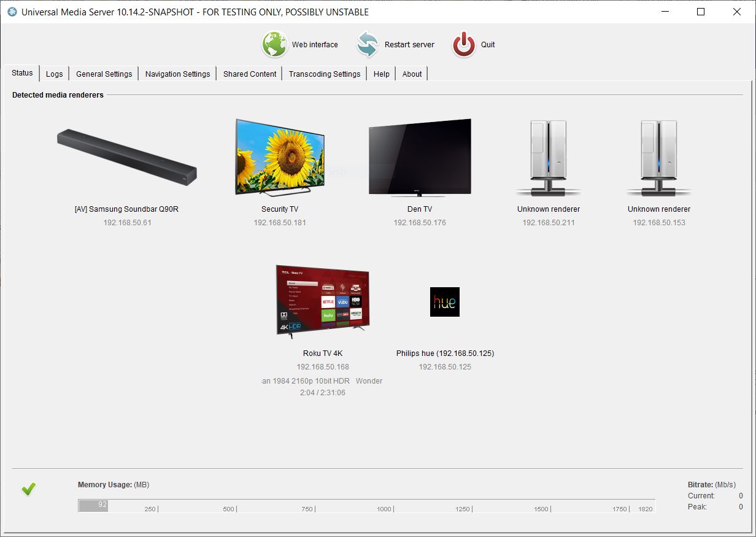The height and width of the screenshot is (537, 756).
Task: Switch to Transcoding Settings tab
Action: (325, 74)
